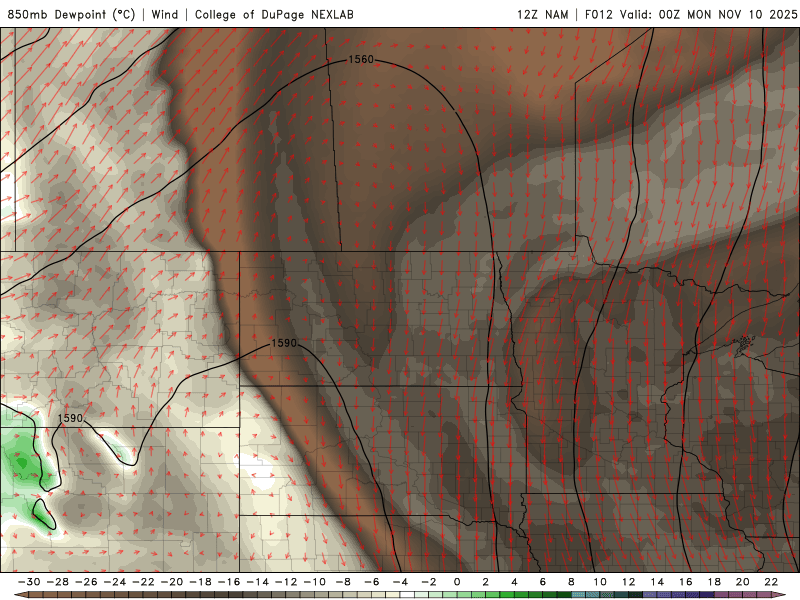Click the positive 20 colorbar label
Viewport: 800px width, 600px height.
(x=743, y=582)
